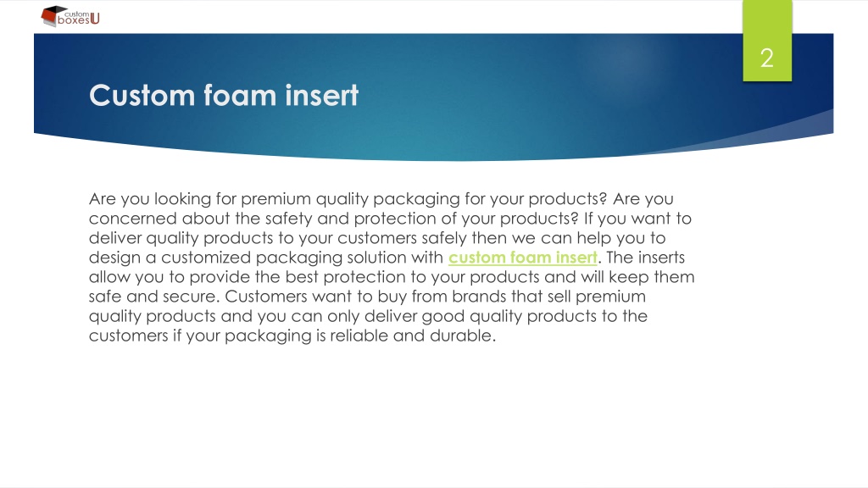Click the small 'custom' text in logo
Screen dimensions: 868x488
(x=76, y=14)
